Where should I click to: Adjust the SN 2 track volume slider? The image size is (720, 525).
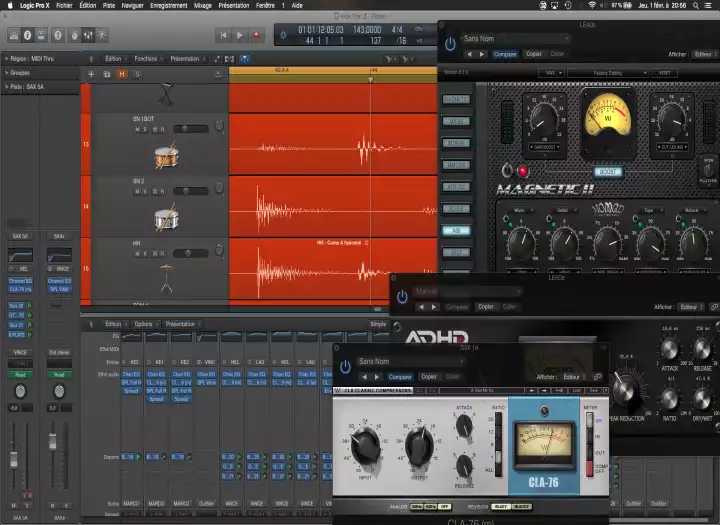coord(191,191)
